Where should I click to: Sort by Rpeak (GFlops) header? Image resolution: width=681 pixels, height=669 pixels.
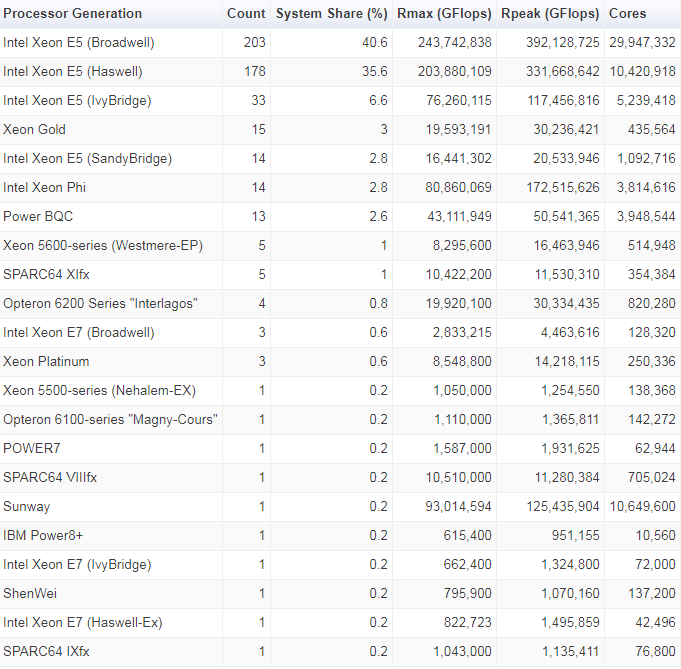point(550,13)
